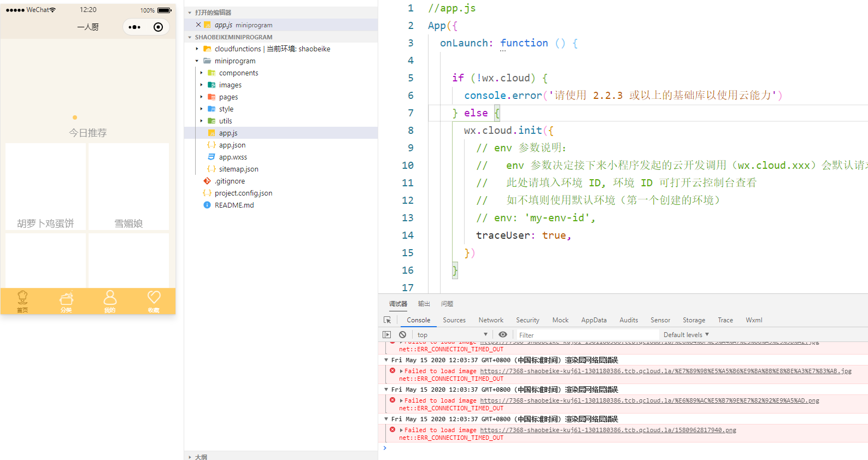
Task: Open the Default levels dropdown
Action: coord(686,335)
